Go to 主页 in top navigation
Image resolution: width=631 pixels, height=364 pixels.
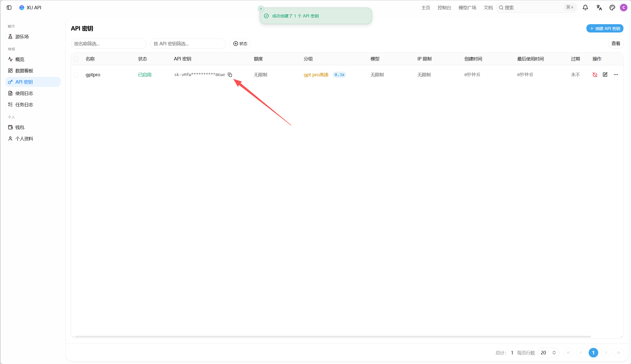[426, 8]
